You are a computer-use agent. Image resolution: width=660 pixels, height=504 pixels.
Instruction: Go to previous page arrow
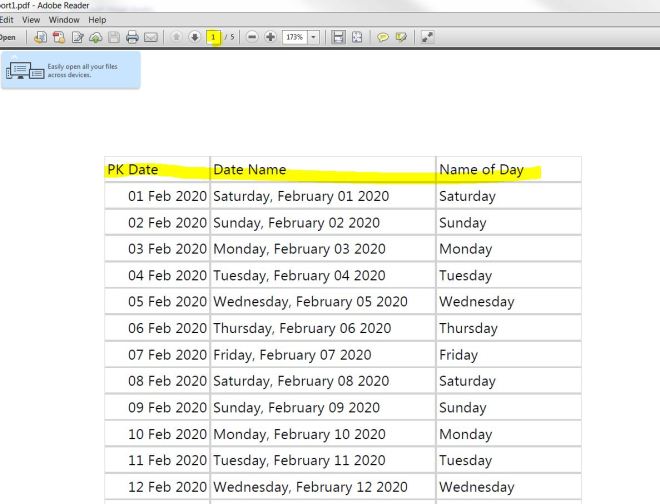(178, 37)
